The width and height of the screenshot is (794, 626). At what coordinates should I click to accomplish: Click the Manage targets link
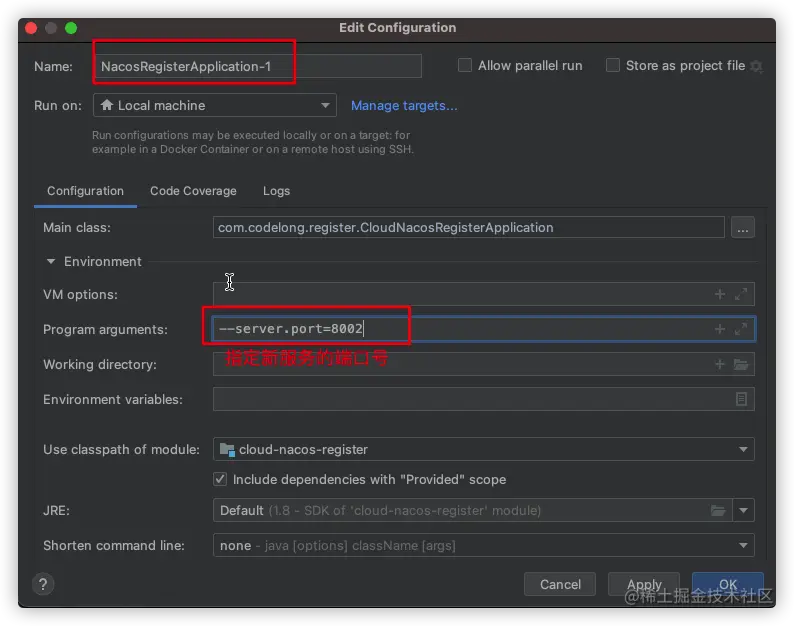pos(404,105)
